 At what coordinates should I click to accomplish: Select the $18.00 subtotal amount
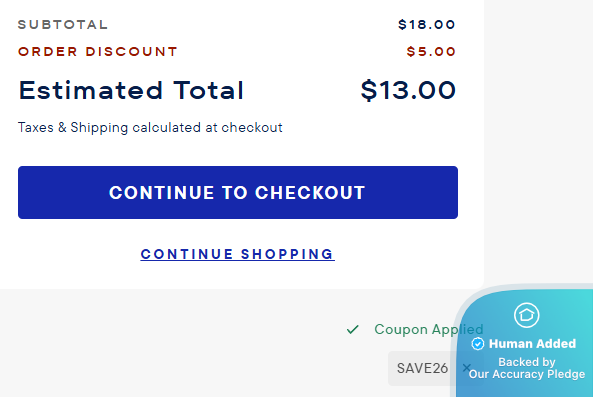point(427,25)
